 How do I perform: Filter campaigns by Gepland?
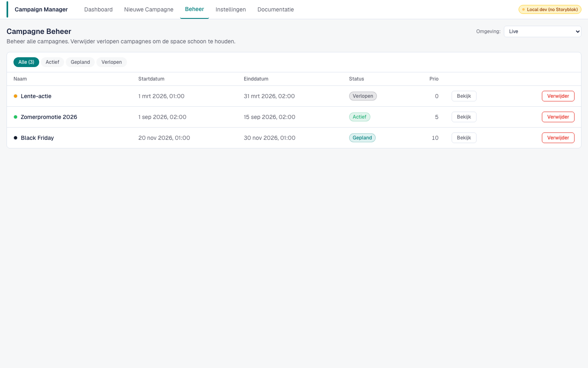point(80,62)
